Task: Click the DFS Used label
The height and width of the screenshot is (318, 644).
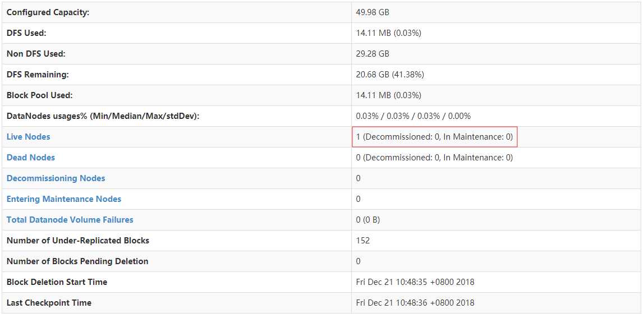Action: (x=26, y=33)
